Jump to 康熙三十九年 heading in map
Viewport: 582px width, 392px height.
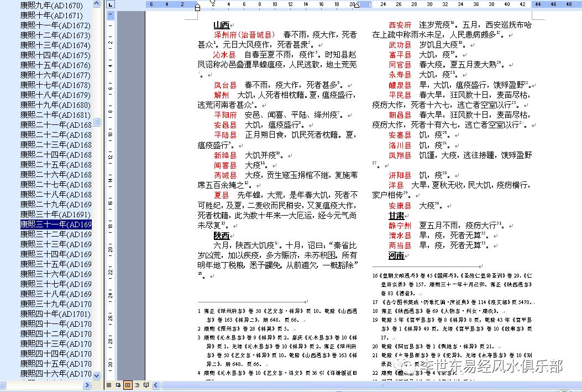pyautogui.click(x=56, y=304)
